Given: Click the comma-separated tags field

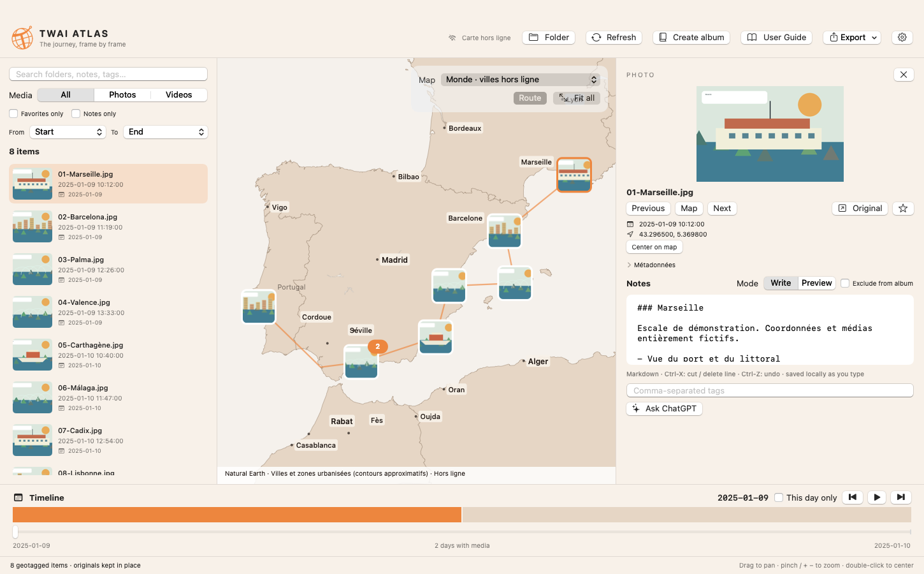Looking at the screenshot, I should 770,390.
